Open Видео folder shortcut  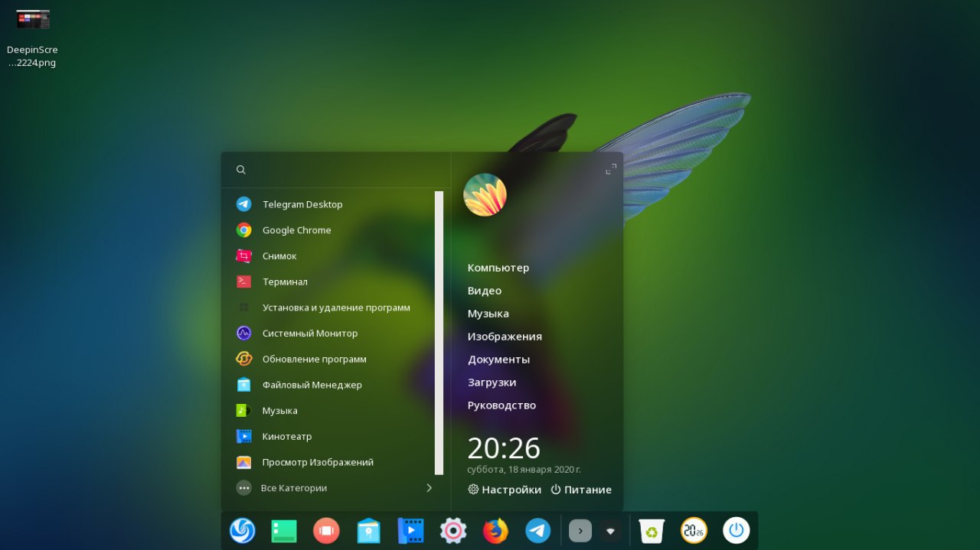point(485,291)
